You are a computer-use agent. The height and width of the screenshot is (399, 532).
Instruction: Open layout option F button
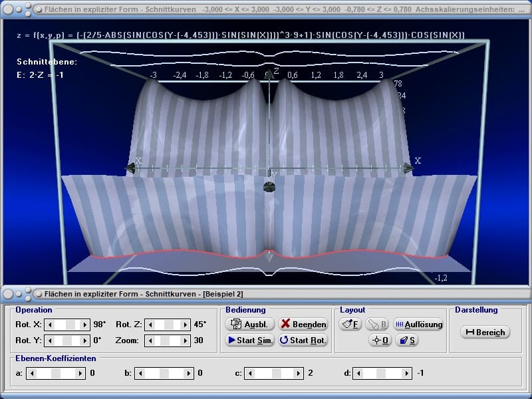[350, 324]
